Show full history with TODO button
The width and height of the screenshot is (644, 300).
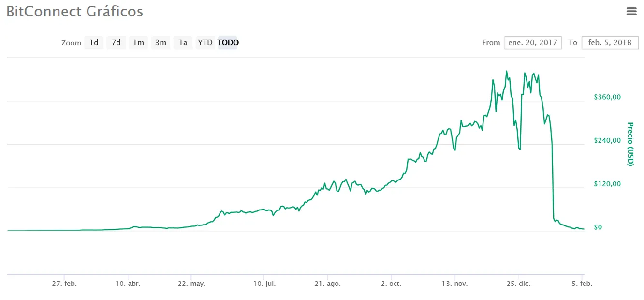228,43
